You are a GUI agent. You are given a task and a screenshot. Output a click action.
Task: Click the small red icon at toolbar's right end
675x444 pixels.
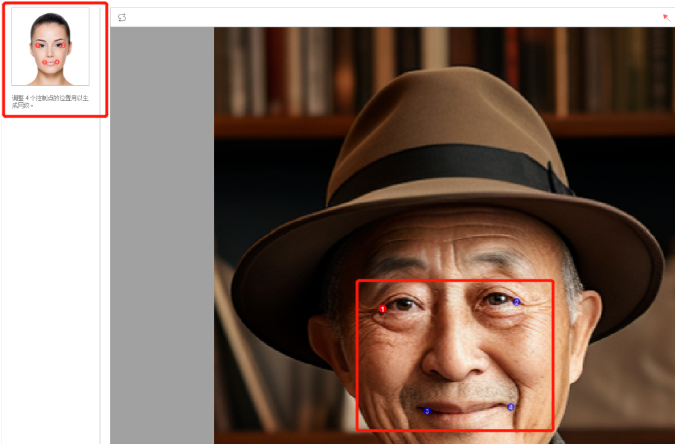666,17
